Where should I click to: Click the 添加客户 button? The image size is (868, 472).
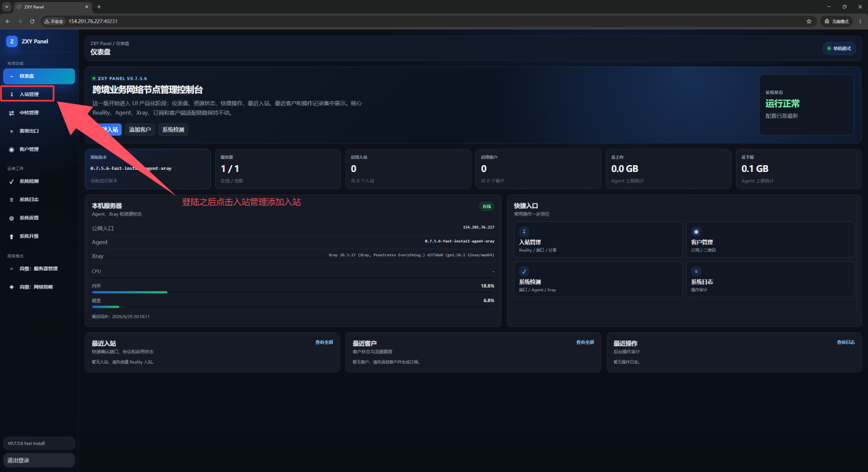coord(140,129)
